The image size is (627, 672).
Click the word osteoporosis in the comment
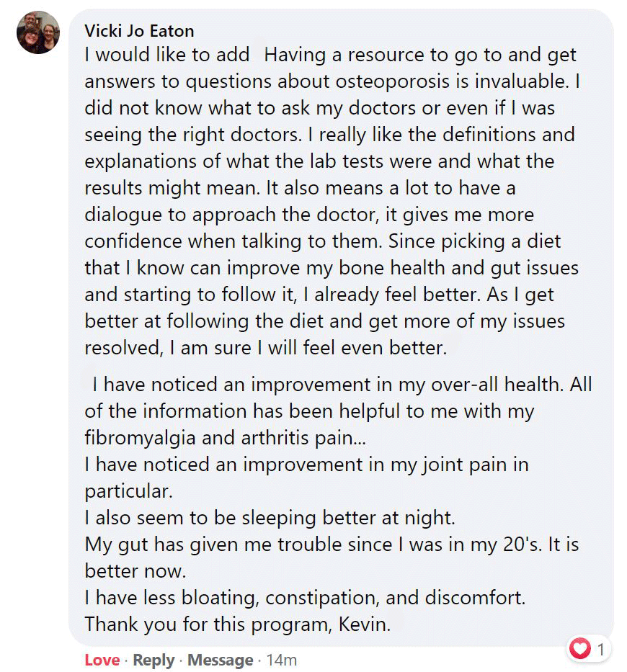coord(392,81)
